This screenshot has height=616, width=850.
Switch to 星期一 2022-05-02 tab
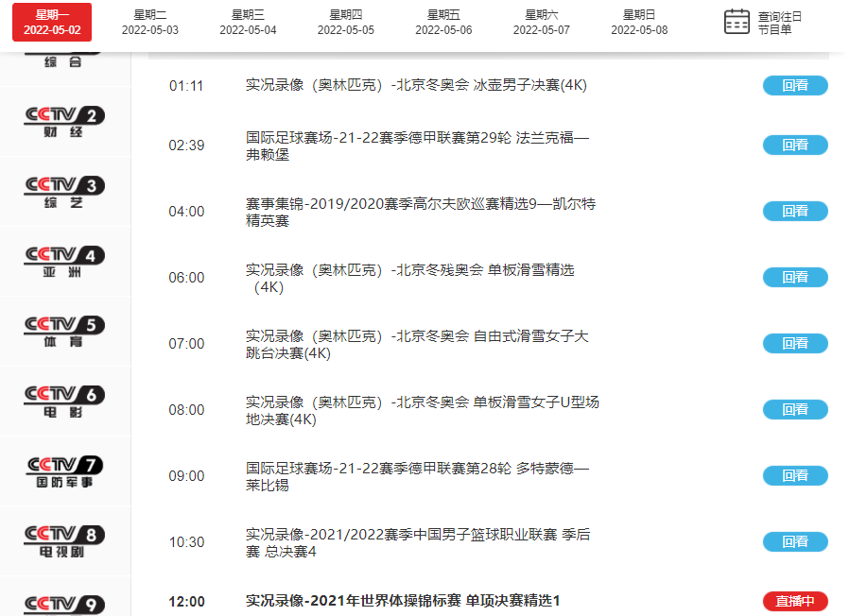[x=52, y=23]
